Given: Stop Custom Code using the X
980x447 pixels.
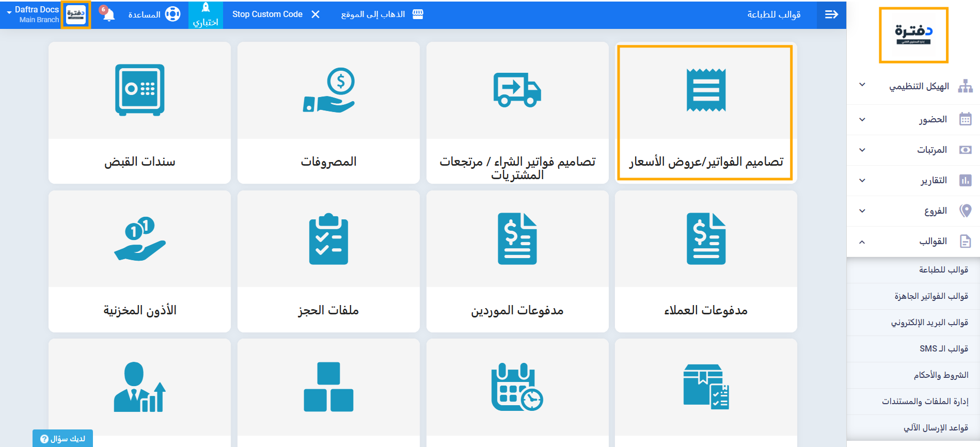Looking at the screenshot, I should 315,14.
